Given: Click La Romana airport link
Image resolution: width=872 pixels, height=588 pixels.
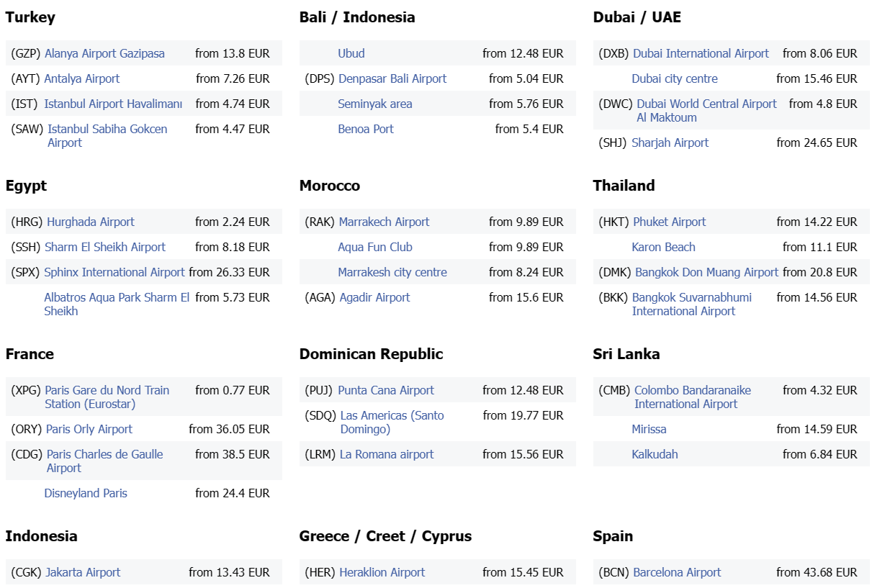Looking at the screenshot, I should pos(387,454).
